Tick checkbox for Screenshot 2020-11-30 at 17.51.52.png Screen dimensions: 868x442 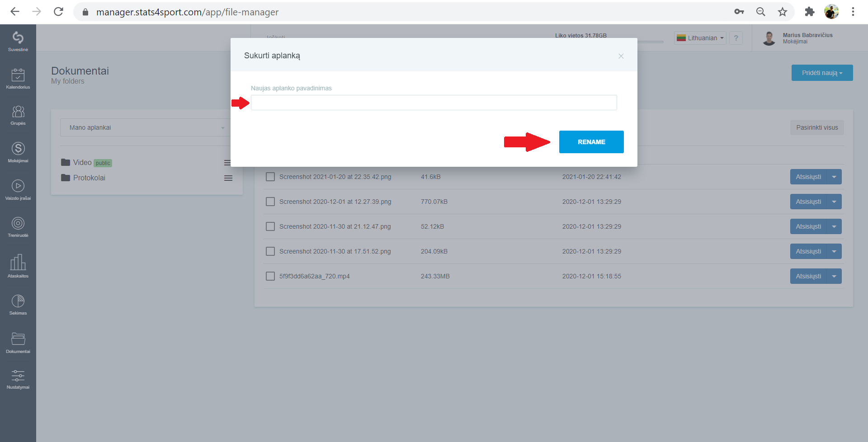tap(270, 251)
